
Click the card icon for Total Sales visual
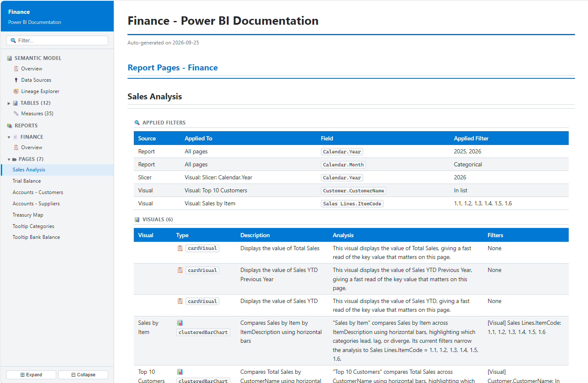click(x=180, y=248)
